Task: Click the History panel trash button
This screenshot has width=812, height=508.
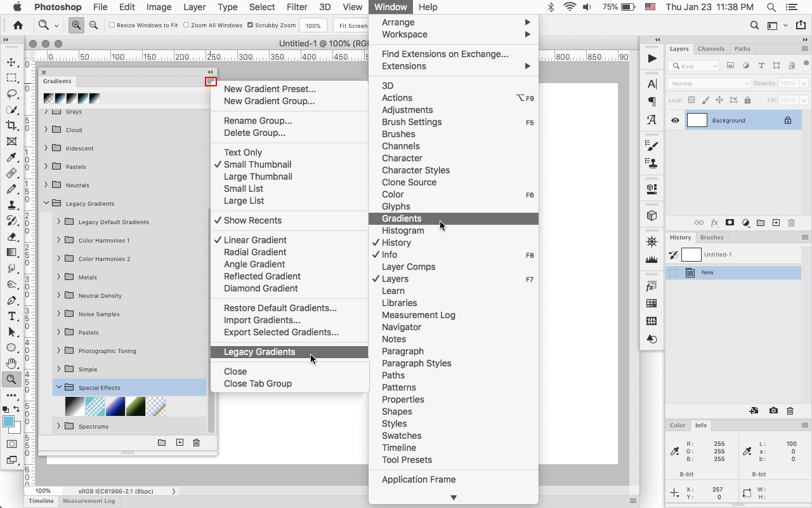Action: (x=790, y=411)
